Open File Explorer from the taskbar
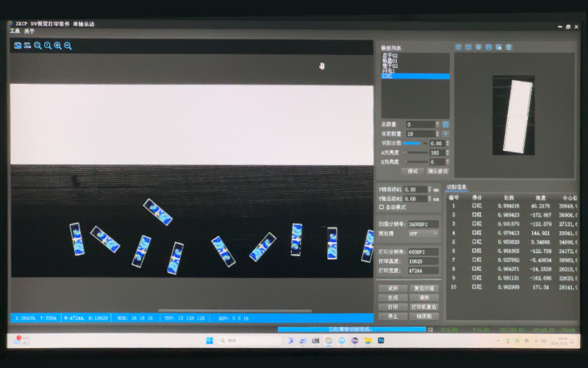Viewport: 588px width, 368px height. (368, 341)
